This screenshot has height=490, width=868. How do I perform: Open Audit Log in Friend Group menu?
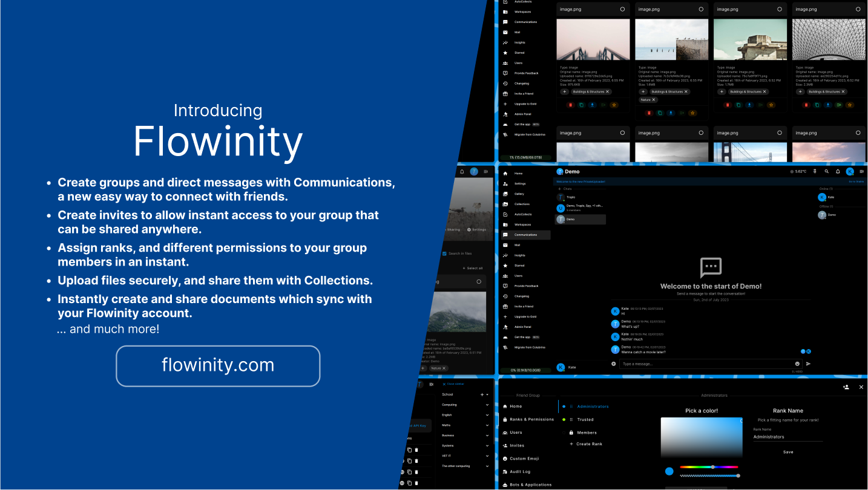tap(519, 472)
